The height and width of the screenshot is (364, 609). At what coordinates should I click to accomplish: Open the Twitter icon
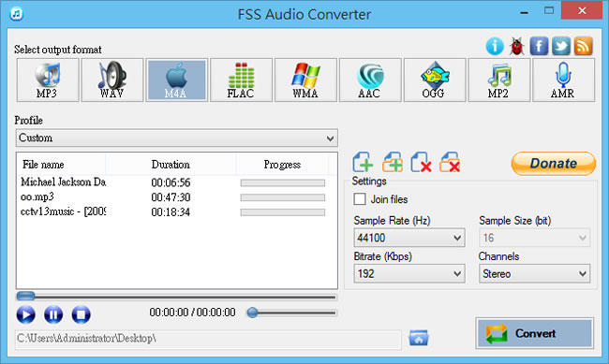click(x=561, y=47)
